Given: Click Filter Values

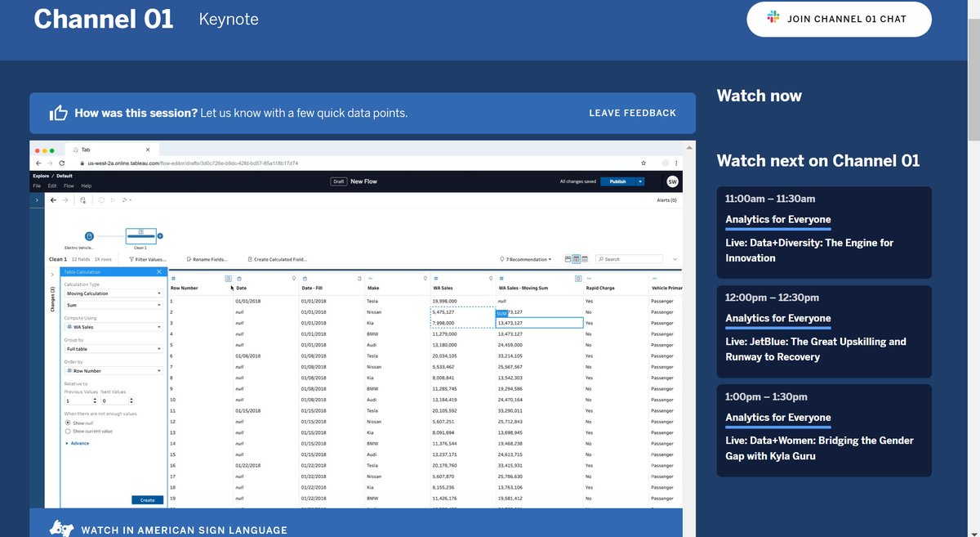Looking at the screenshot, I should 148,259.
